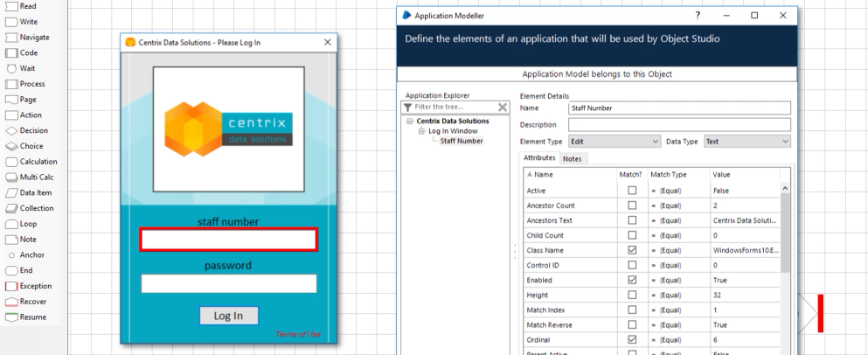
Task: Click the element Description field
Action: pyautogui.click(x=679, y=125)
